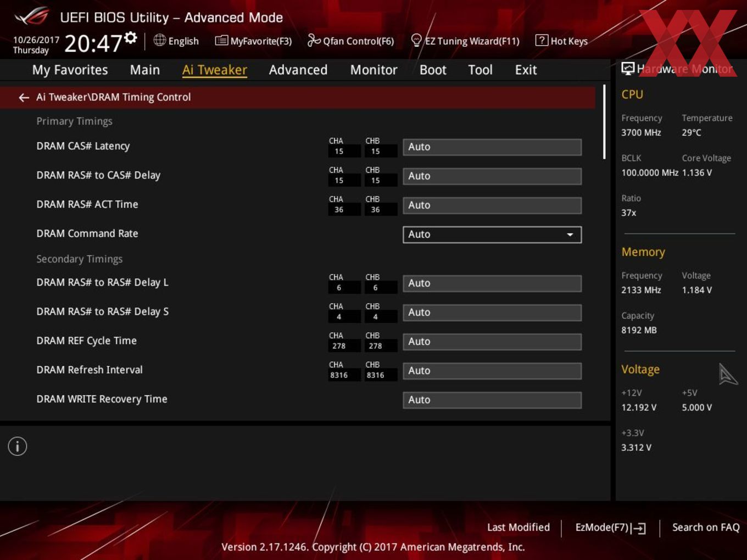Image resolution: width=747 pixels, height=560 pixels.
Task: Open the Boot tab
Action: pos(433,70)
